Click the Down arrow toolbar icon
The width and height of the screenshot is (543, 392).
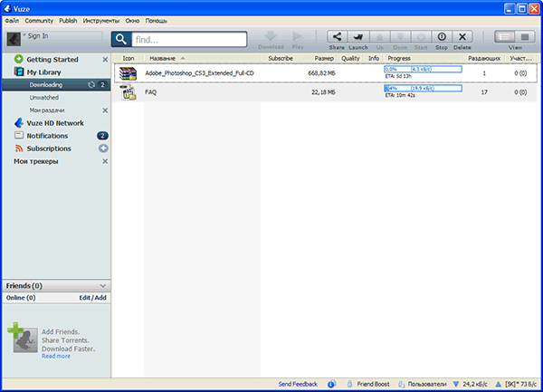(x=400, y=37)
